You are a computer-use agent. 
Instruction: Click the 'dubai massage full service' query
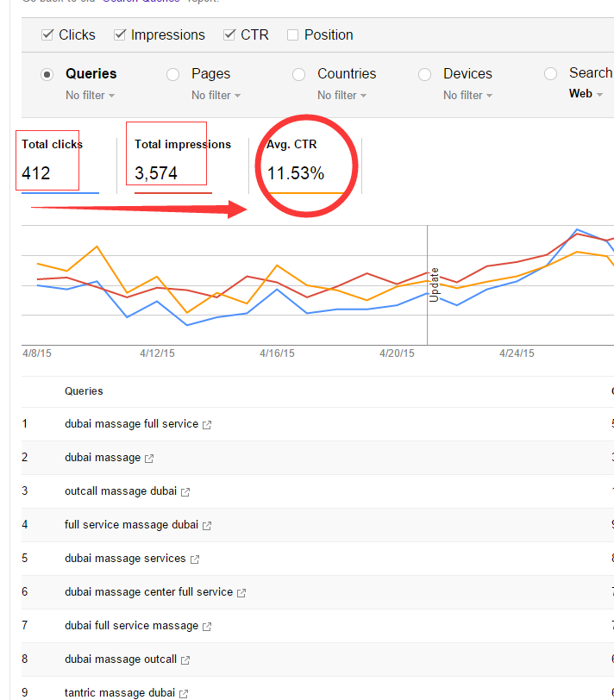131,424
